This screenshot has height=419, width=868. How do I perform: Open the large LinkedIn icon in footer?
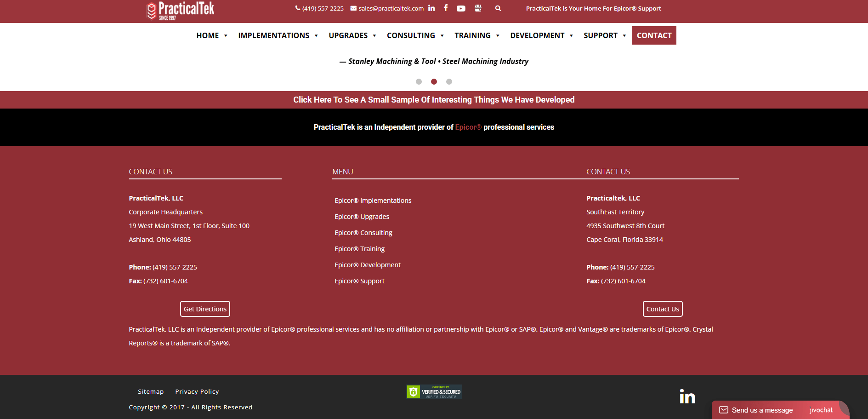coord(687,396)
